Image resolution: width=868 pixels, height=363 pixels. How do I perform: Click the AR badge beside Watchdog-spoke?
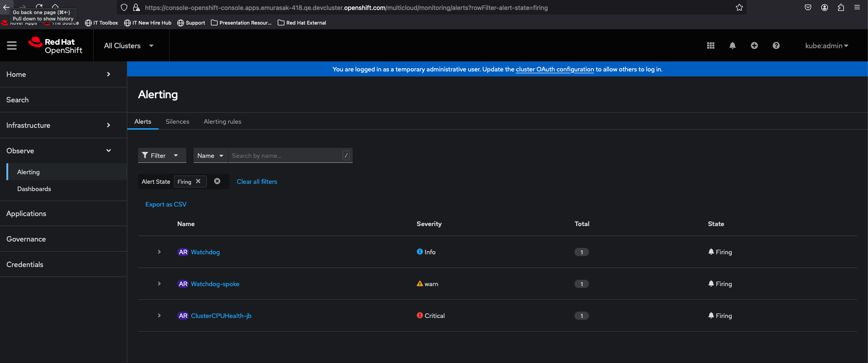[183, 284]
